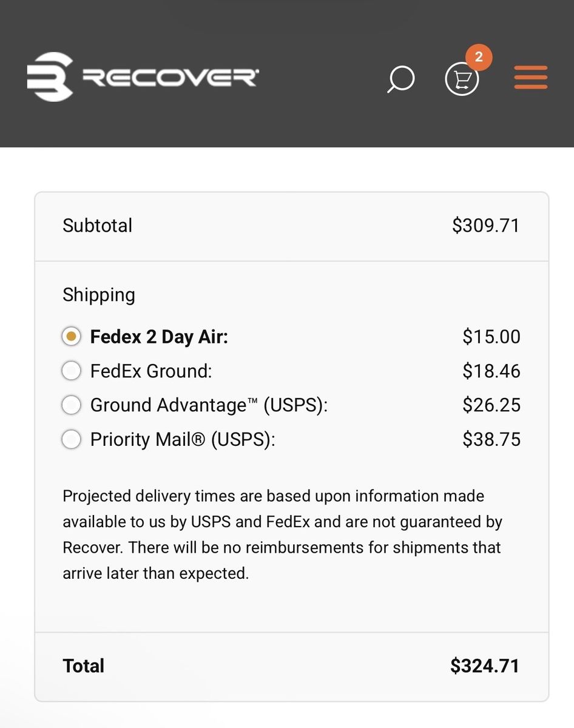
Task: Click the $18.46 shipping price
Action: (491, 371)
